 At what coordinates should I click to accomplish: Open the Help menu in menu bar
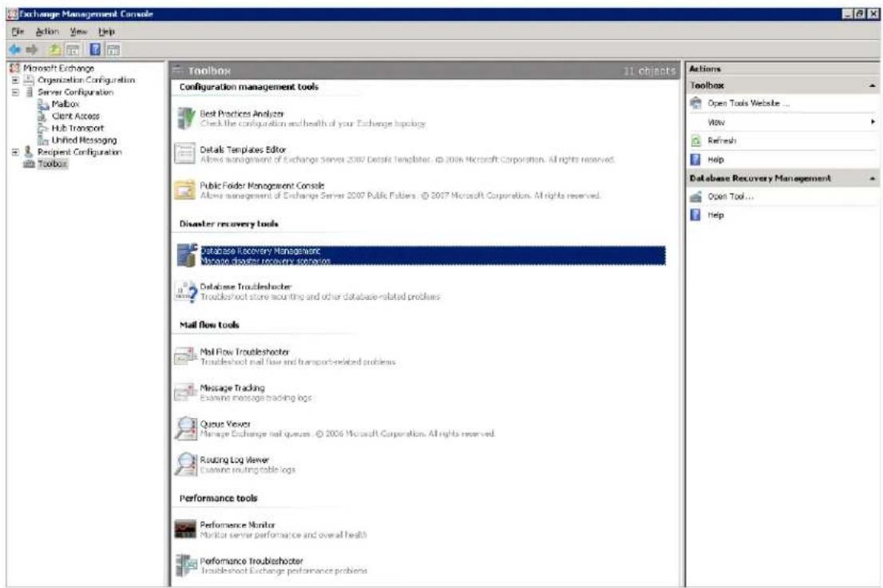pos(106,31)
